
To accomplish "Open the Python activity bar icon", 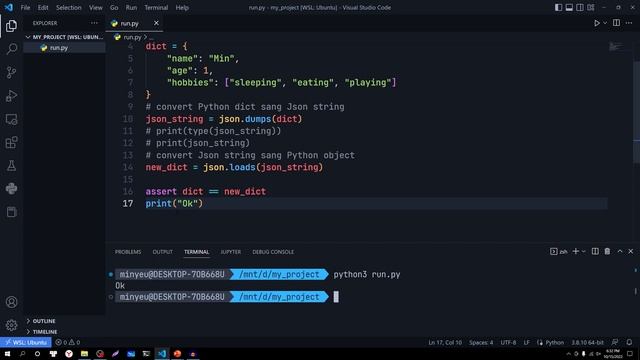I will point(11,189).
